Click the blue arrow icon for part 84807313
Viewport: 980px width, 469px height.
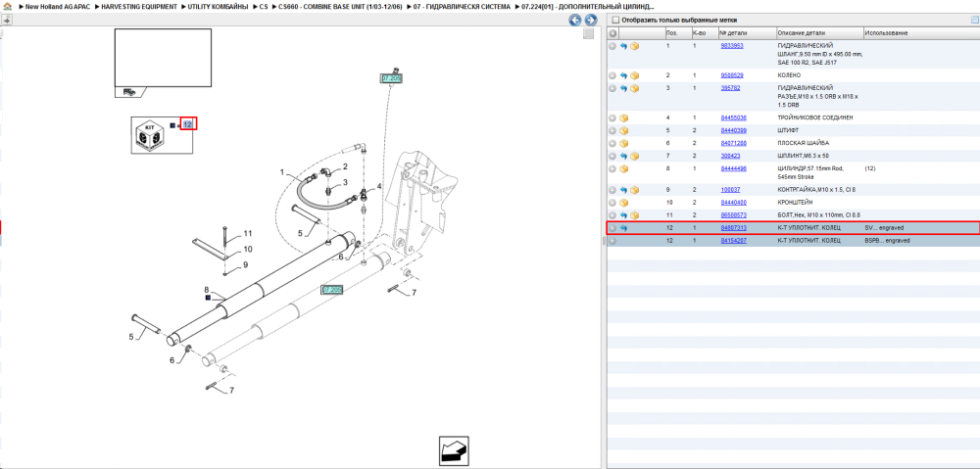tap(623, 228)
